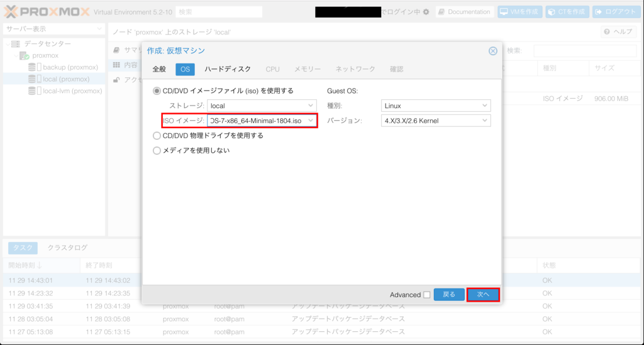The image size is (644, 345).
Task: Sort tasks by 開始時刻 column
Action: [x=41, y=265]
